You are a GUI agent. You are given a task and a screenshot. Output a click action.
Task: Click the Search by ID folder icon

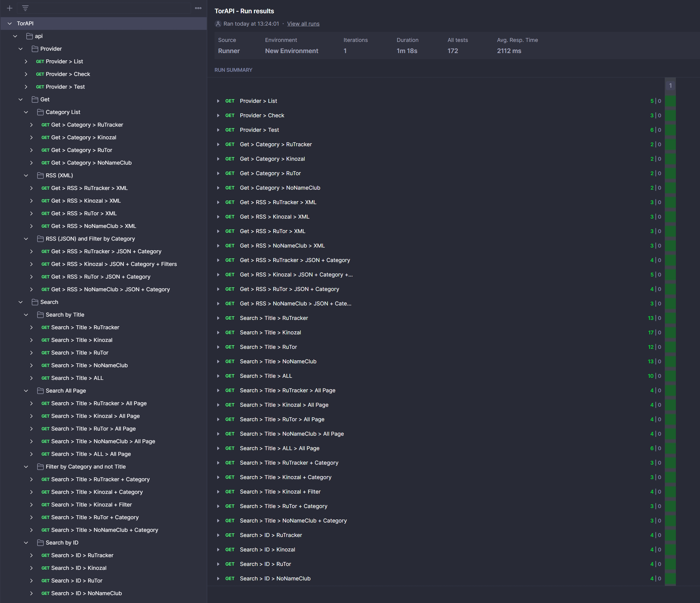tap(40, 543)
